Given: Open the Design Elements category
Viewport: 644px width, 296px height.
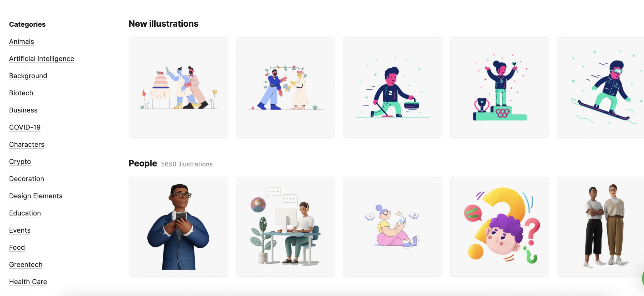Looking at the screenshot, I should [36, 196].
